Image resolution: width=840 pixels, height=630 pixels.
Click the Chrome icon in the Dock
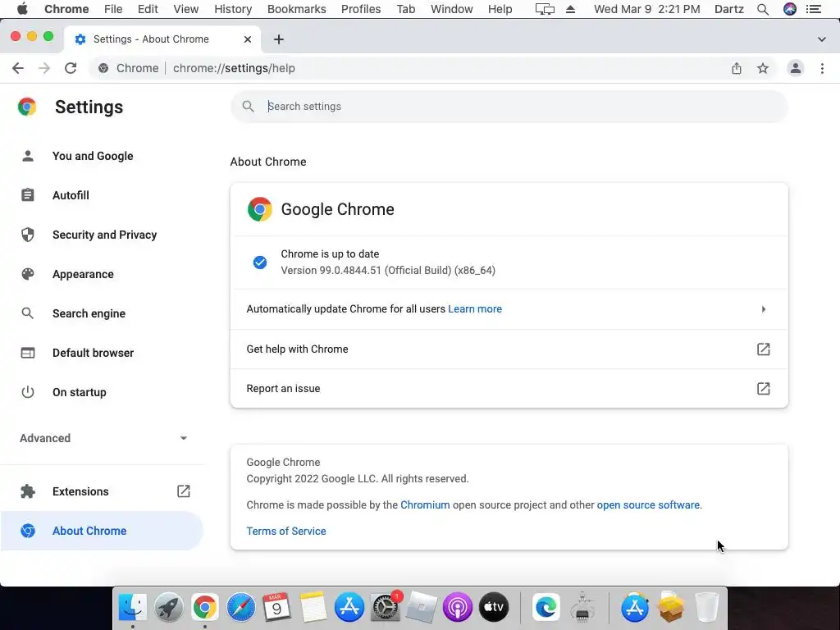coord(204,607)
